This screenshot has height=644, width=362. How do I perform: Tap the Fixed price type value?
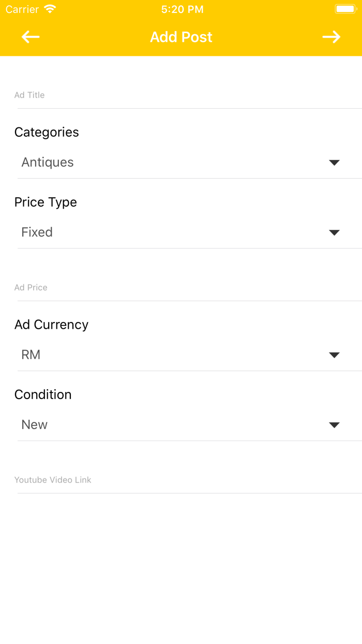click(37, 232)
